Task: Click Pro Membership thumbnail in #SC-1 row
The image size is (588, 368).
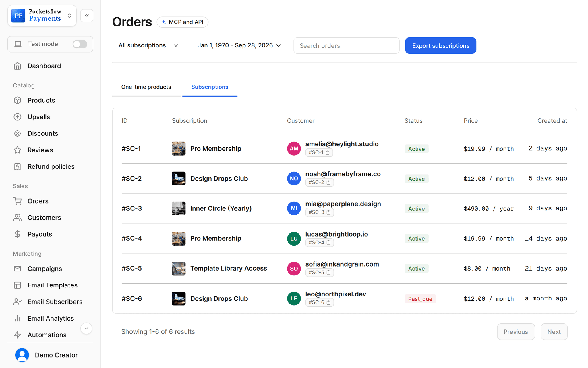Action: coord(179,149)
